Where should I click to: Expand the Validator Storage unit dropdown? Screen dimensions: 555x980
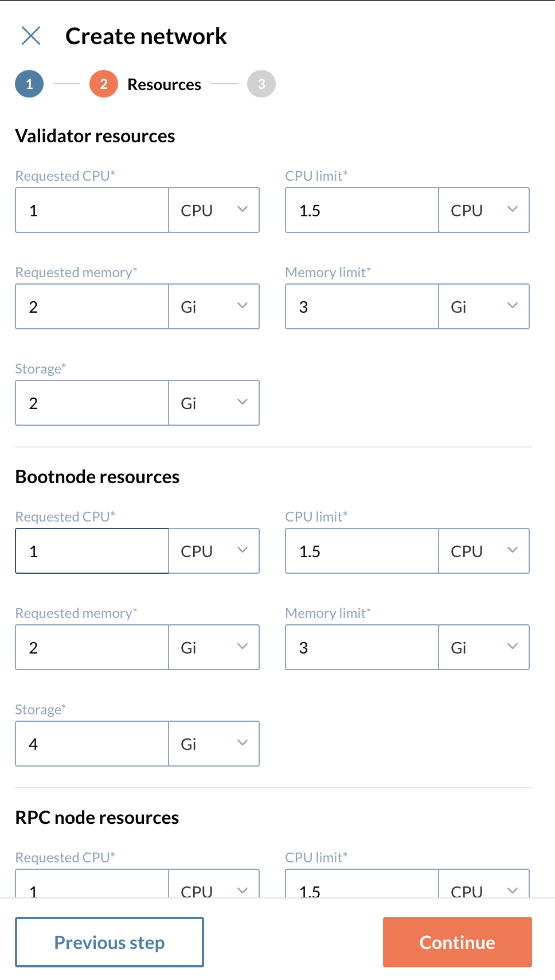214,403
